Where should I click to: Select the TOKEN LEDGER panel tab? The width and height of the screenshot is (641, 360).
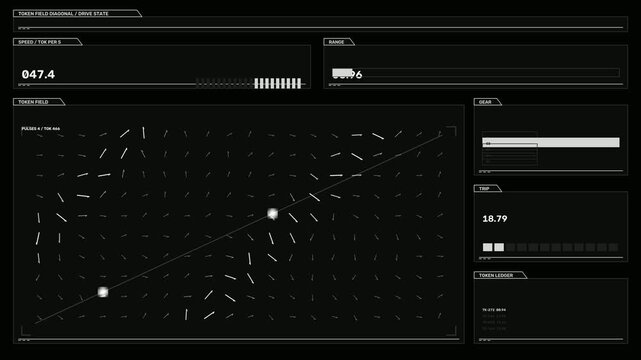pyautogui.click(x=500, y=275)
